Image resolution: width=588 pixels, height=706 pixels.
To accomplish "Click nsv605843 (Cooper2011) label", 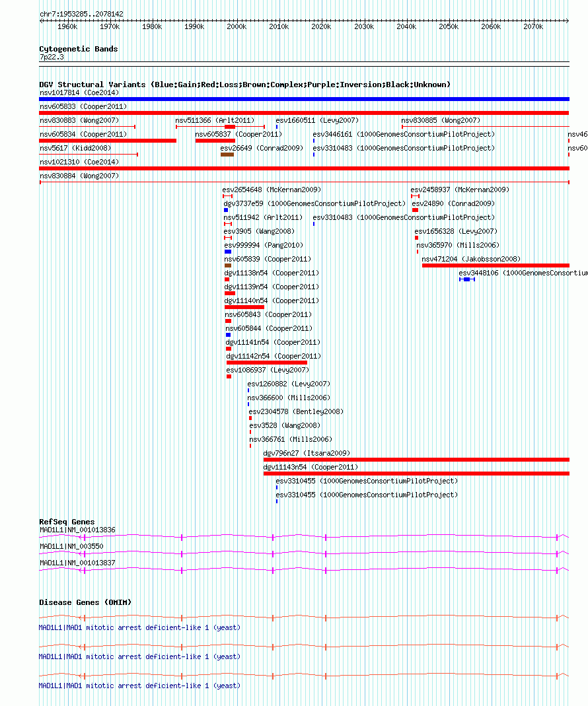I will 268,315.
